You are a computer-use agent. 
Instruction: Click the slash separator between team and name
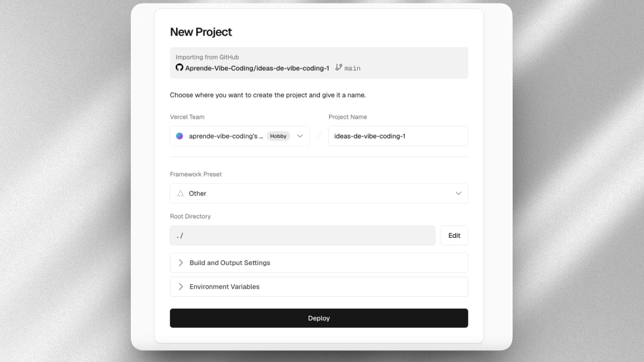319,136
